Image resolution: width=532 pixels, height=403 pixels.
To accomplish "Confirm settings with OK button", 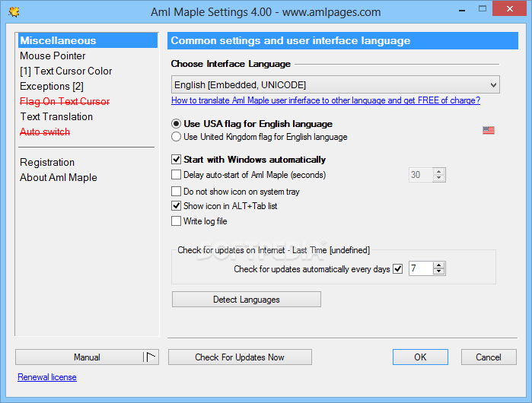I will coord(420,357).
